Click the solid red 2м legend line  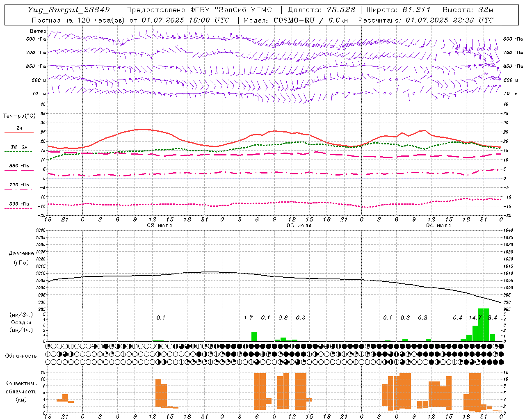(19, 132)
